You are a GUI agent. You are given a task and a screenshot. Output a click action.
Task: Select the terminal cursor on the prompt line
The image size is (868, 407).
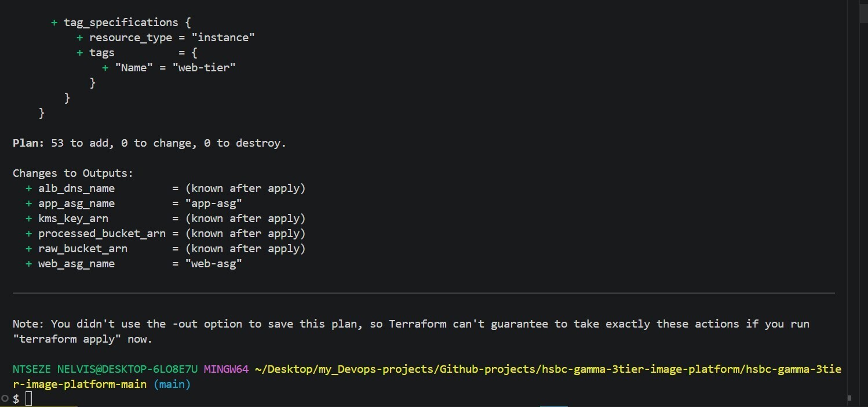click(28, 398)
